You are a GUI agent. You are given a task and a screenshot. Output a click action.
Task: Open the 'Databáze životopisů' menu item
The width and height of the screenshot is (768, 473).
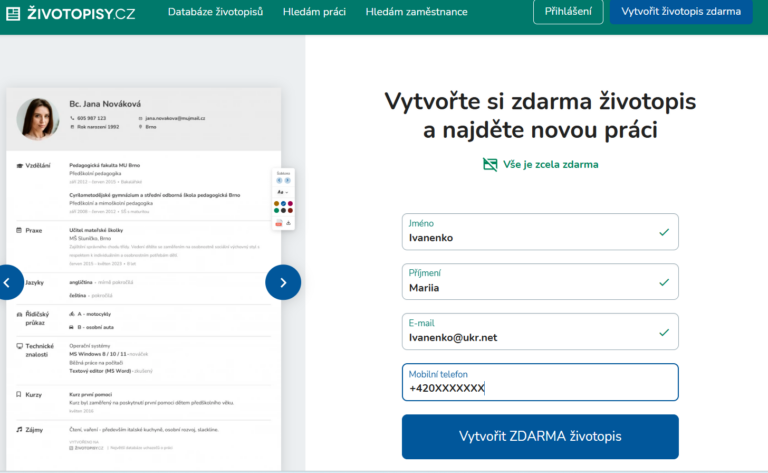(215, 12)
